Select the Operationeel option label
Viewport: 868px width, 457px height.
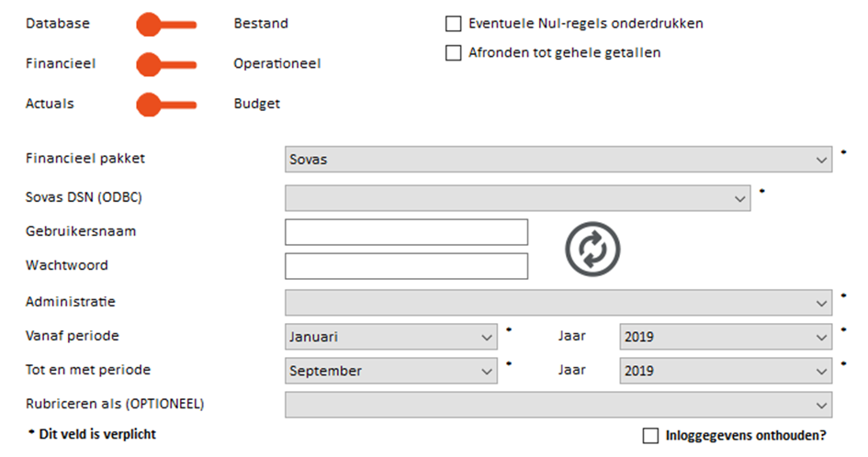[276, 63]
